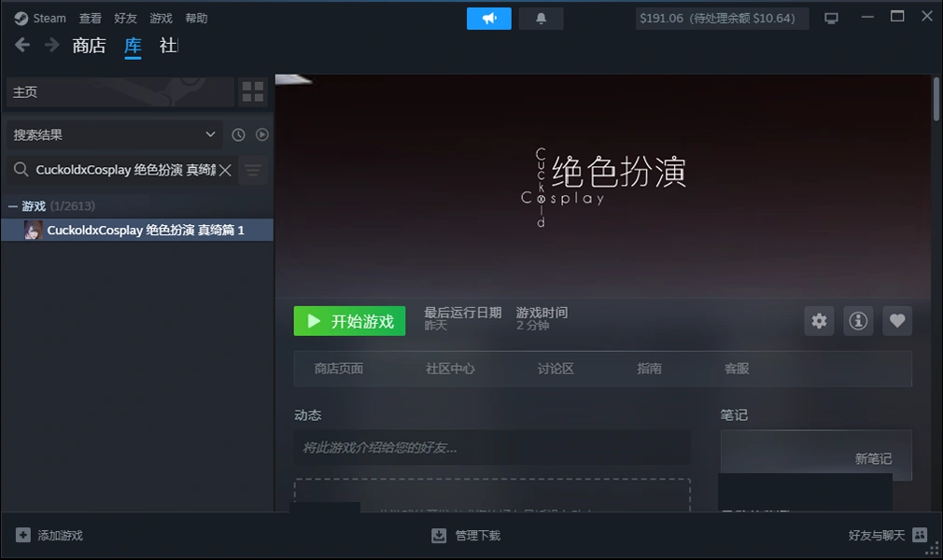
Task: Open the 查看 menu
Action: tap(91, 18)
